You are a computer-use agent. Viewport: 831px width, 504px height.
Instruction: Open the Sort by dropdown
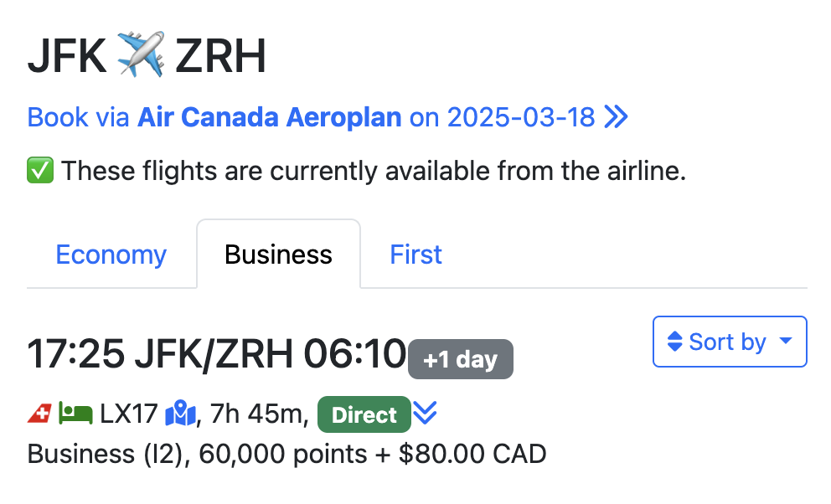(729, 342)
